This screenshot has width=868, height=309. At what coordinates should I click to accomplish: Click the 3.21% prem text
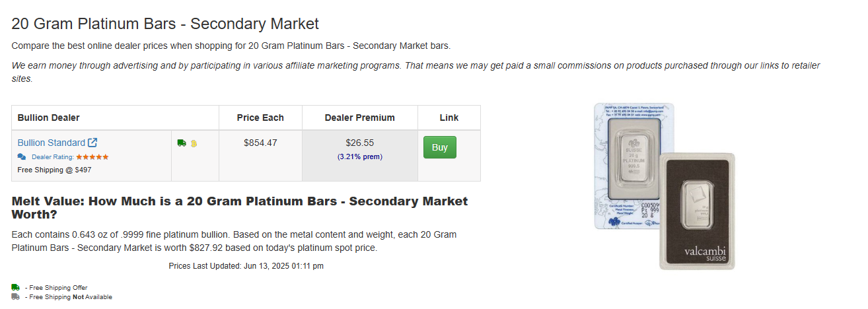360,156
